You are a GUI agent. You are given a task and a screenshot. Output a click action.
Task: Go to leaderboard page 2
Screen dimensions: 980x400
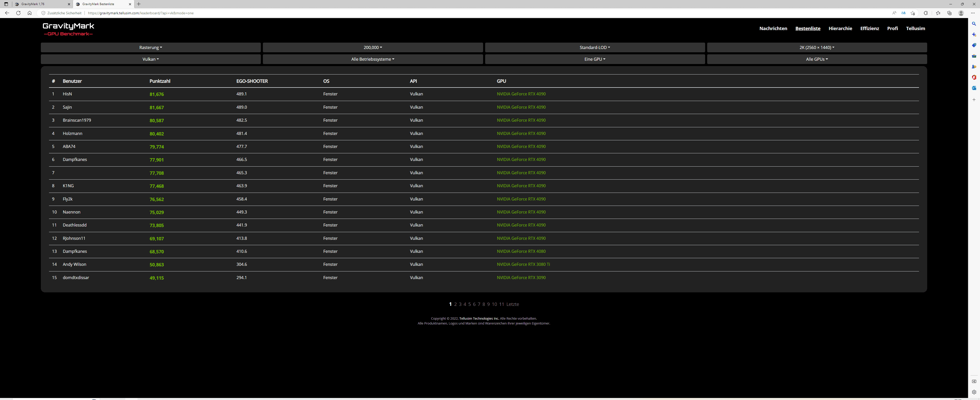pos(455,304)
